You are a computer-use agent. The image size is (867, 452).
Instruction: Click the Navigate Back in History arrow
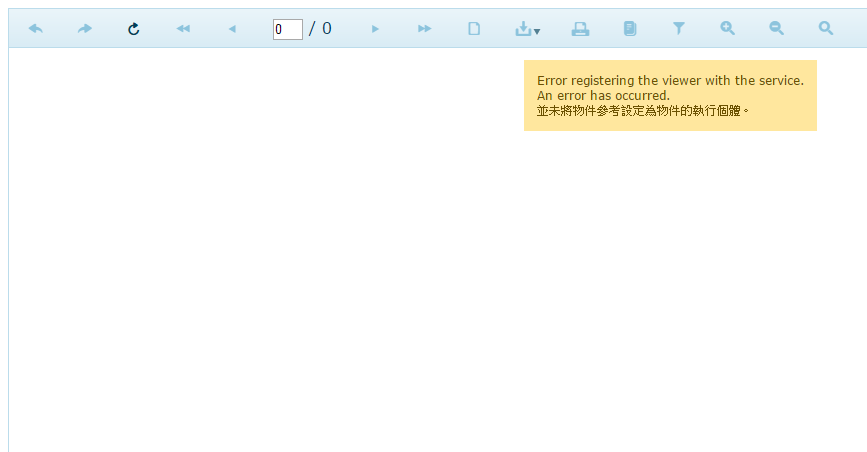(x=36, y=28)
